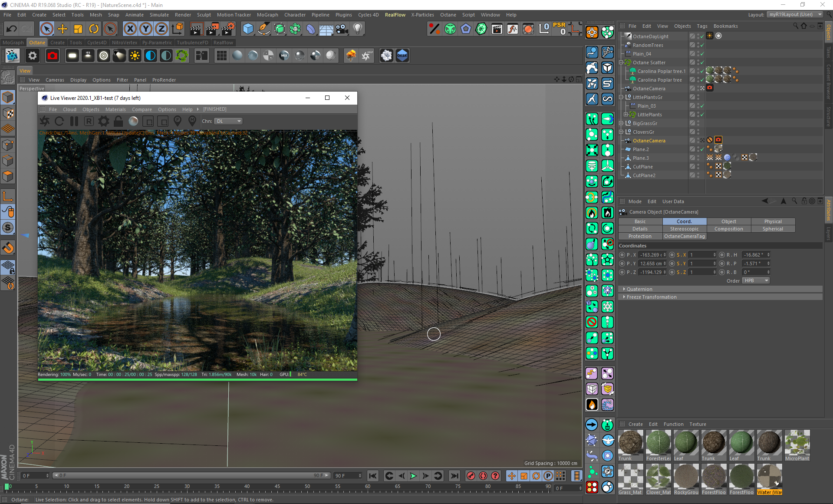Select Carolina Poplar tree.1 object
Screen dimensions: 833x504
661,71
